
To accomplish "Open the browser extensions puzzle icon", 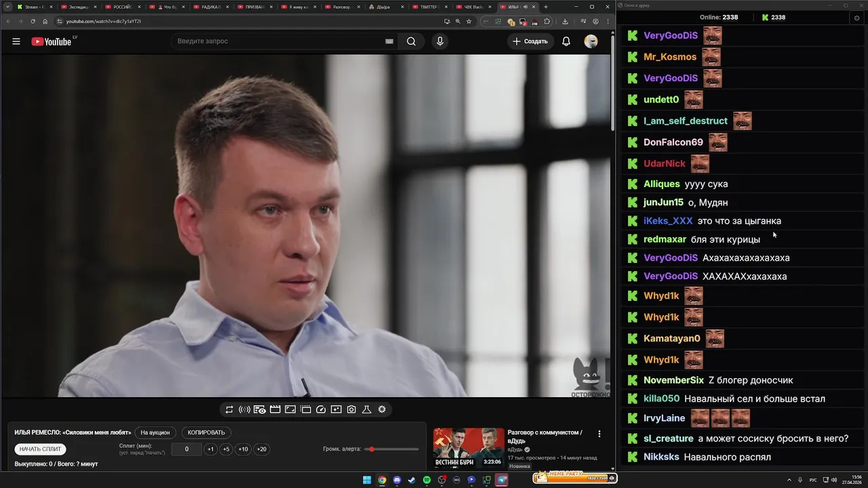I will pyautogui.click(x=547, y=21).
